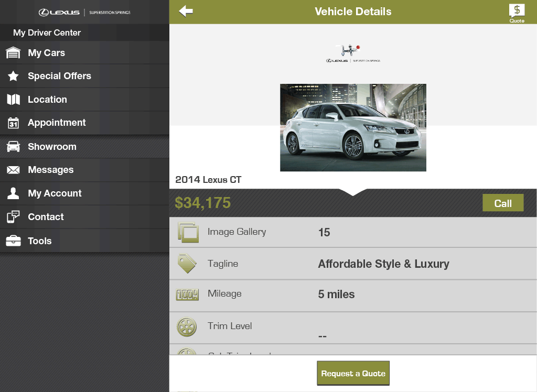The image size is (537, 392).
Task: Click the gallery count 15
Action: click(324, 233)
